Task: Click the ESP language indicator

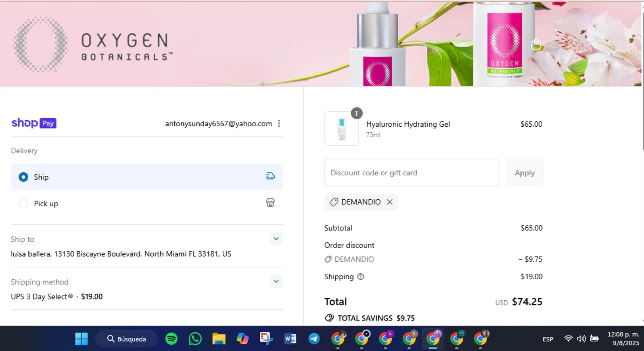Action: coord(548,339)
